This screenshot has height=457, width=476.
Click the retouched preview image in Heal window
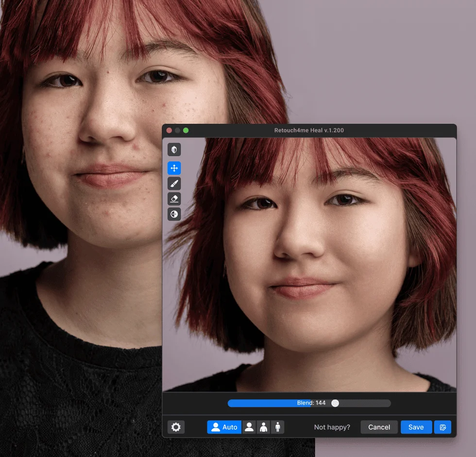click(x=309, y=265)
